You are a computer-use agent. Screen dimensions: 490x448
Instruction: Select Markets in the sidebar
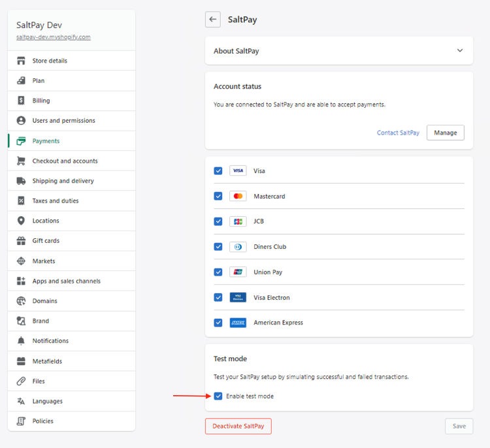pos(72,261)
